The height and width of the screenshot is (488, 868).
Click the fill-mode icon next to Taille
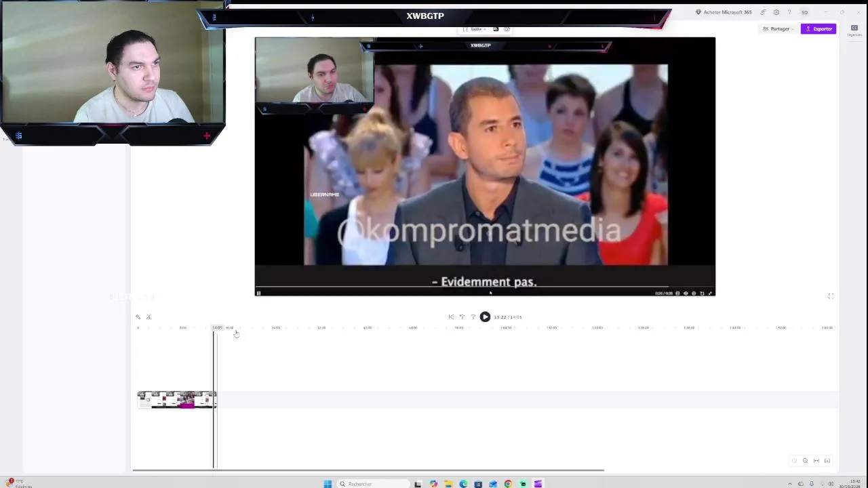click(496, 29)
